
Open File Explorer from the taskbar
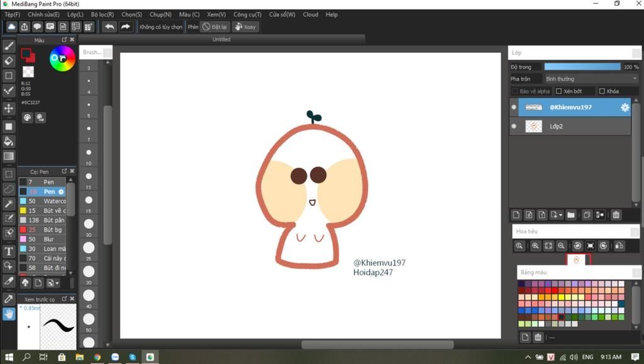tap(80, 357)
